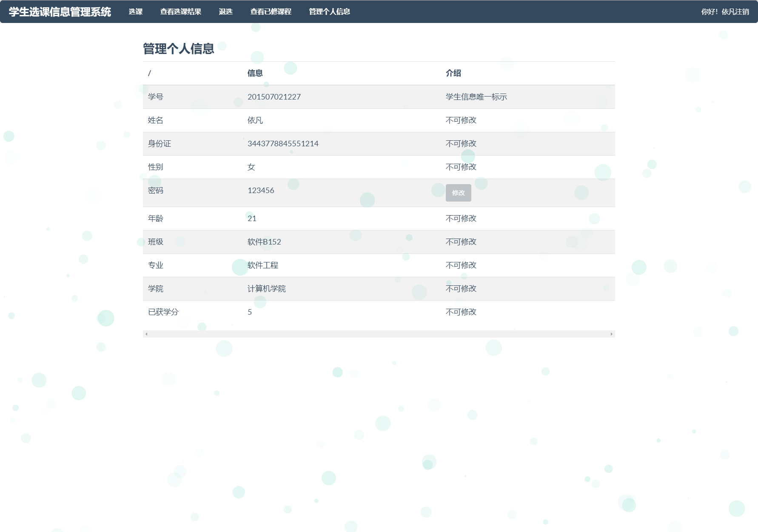Screen dimensions: 758x532
Task: Click the 管理个人信息 page heading
Action: [179, 48]
